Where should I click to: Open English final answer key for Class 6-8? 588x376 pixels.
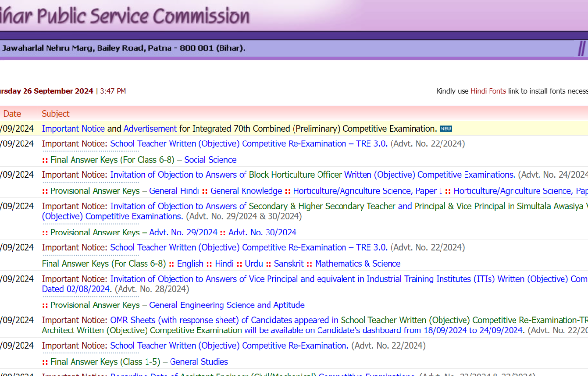click(x=190, y=264)
